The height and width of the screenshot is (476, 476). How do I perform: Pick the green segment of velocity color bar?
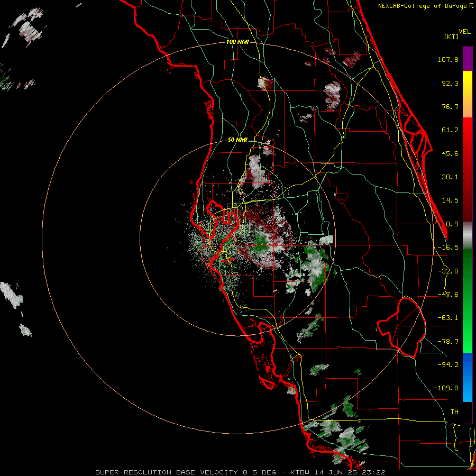(467, 300)
